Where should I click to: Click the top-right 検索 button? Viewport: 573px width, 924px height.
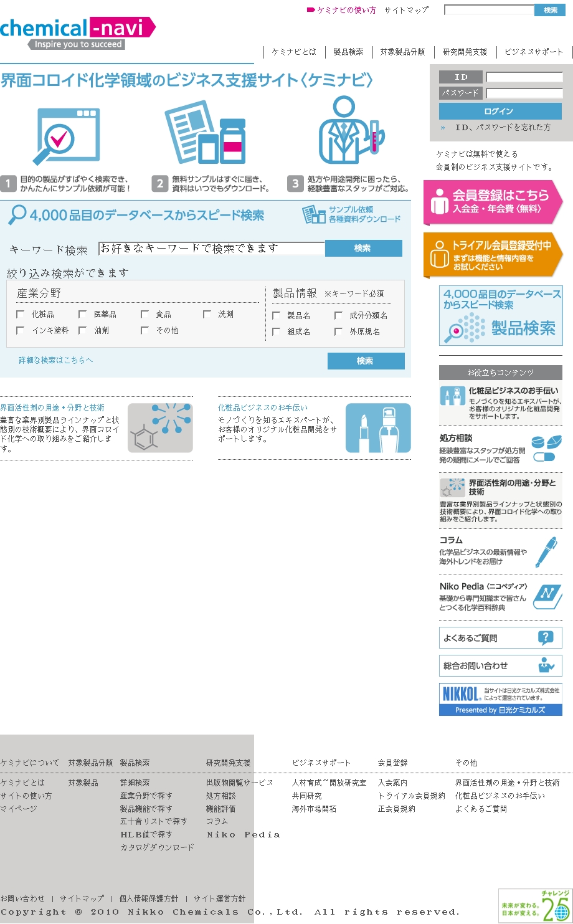551,10
